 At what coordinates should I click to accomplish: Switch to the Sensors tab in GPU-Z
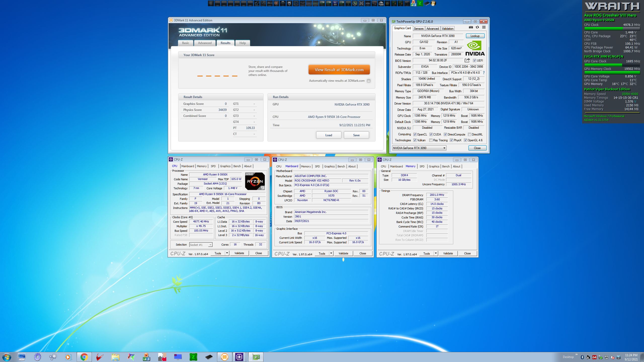419,29
